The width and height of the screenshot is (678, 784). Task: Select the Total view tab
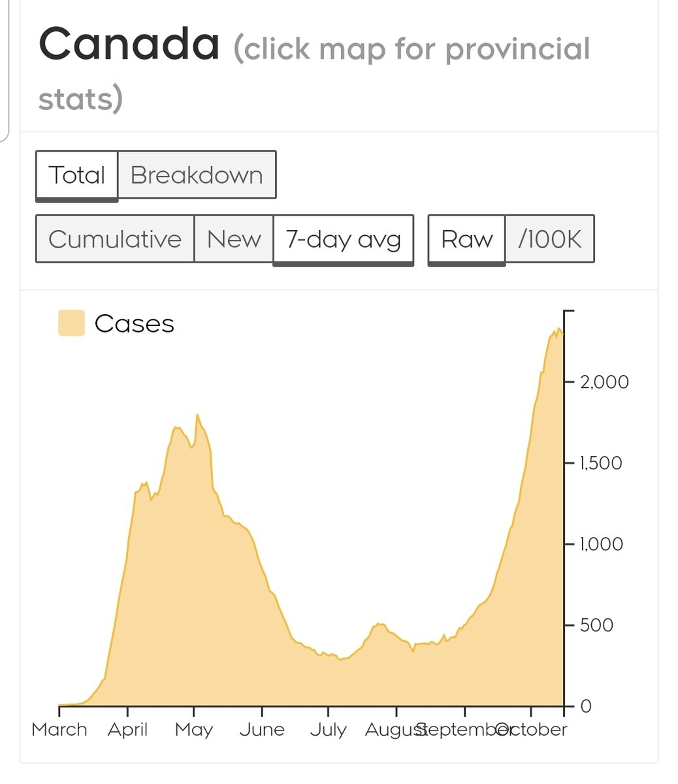76,175
